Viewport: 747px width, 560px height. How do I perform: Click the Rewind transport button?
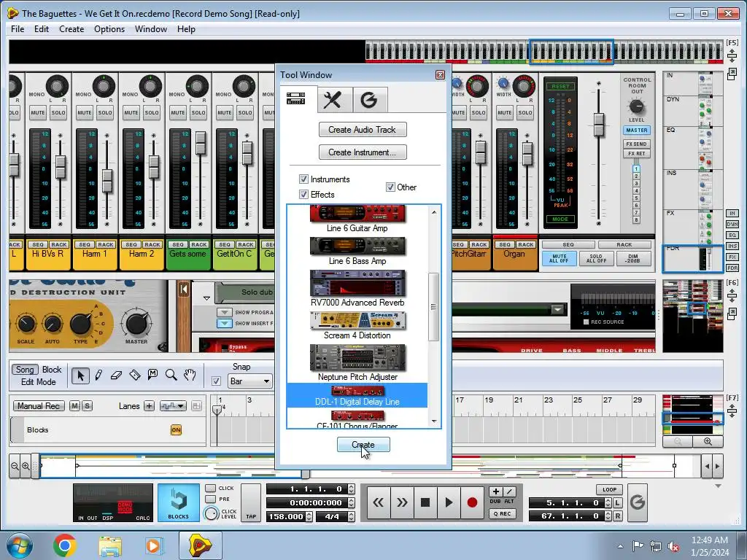[x=379, y=502]
